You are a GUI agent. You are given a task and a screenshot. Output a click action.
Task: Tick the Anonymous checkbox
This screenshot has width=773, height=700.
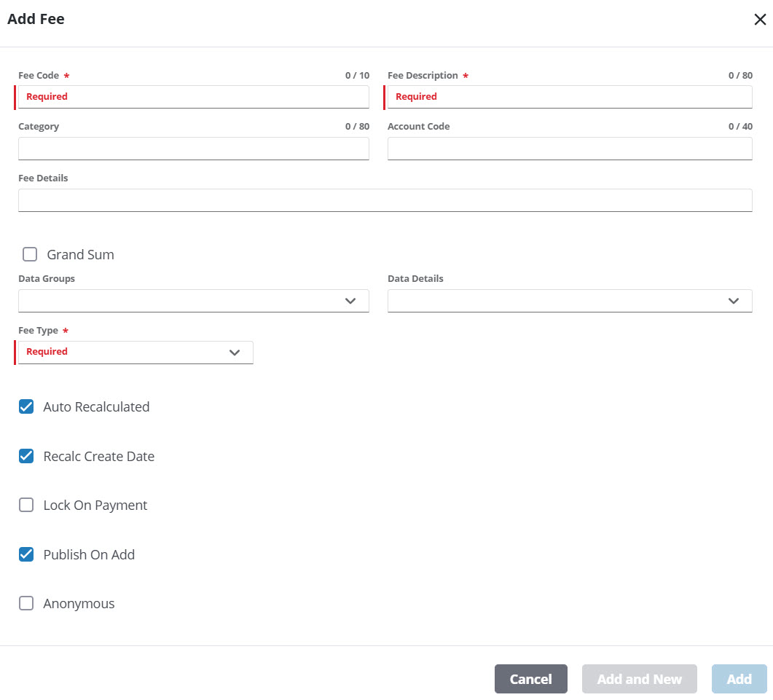pyautogui.click(x=26, y=604)
